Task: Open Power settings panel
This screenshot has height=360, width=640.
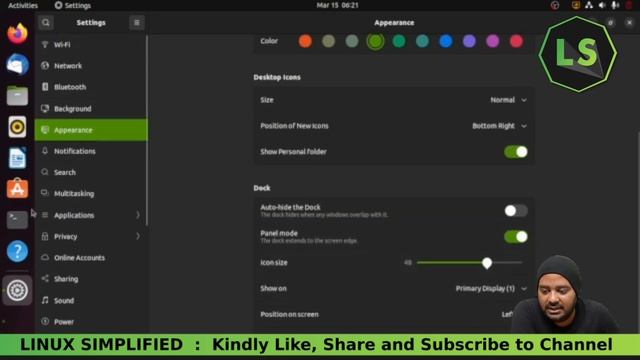Action: point(91,321)
